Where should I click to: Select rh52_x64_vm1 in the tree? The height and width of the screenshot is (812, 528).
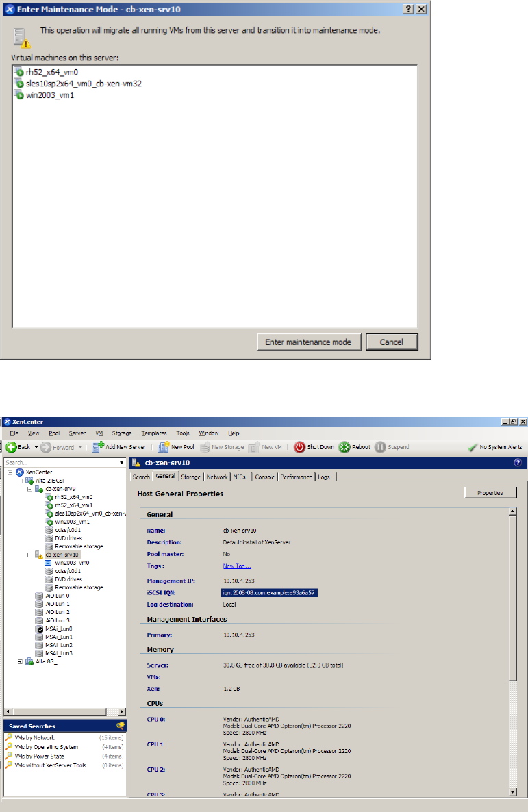(x=73, y=505)
